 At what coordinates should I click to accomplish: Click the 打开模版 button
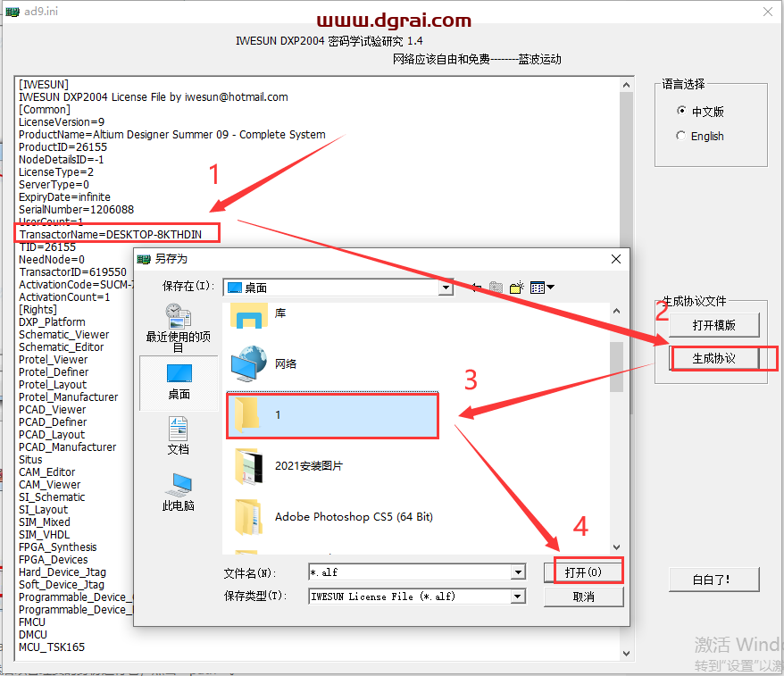[713, 325]
